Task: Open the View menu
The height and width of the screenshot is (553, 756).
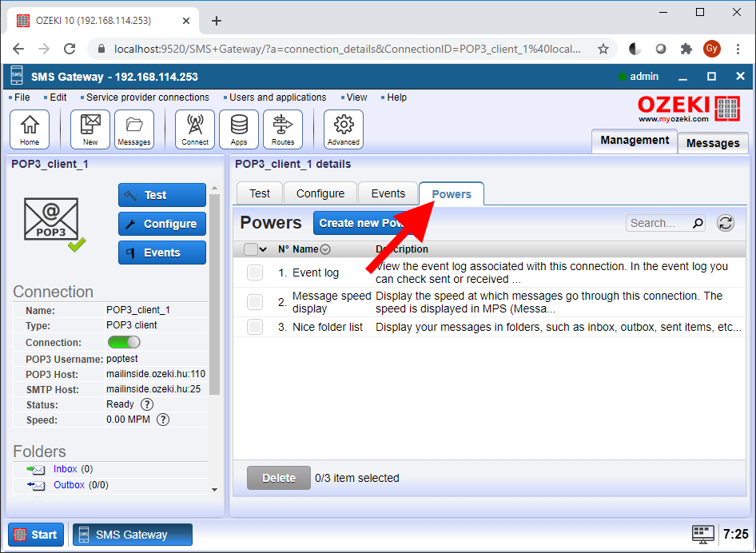Action: [356, 97]
